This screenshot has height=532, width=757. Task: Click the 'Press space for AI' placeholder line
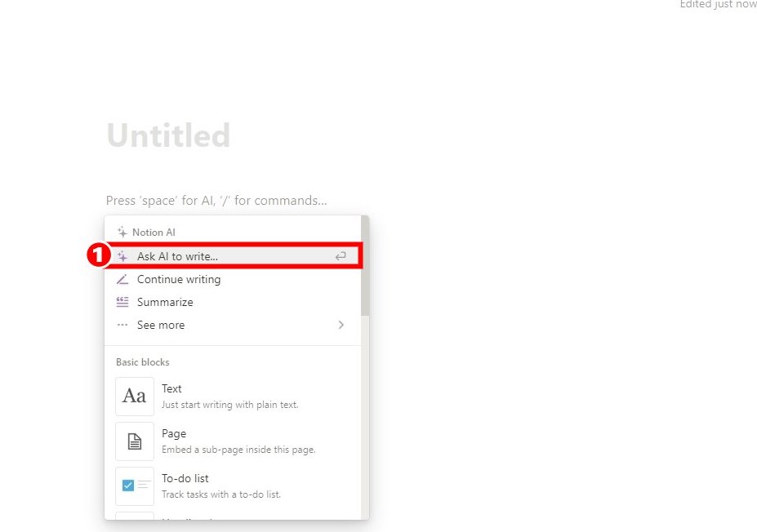(x=216, y=201)
